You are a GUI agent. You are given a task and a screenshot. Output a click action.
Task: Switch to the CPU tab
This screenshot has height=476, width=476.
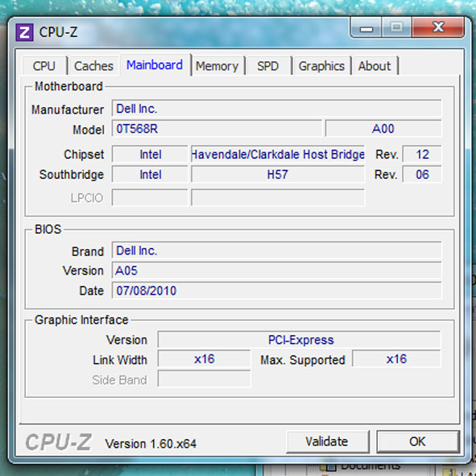44,65
